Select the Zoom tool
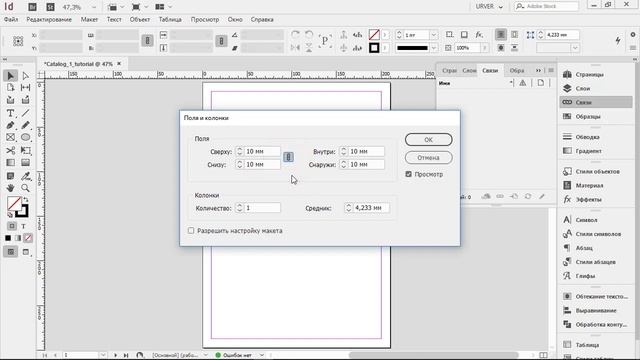Viewport: 640px width, 360px height. click(25, 188)
